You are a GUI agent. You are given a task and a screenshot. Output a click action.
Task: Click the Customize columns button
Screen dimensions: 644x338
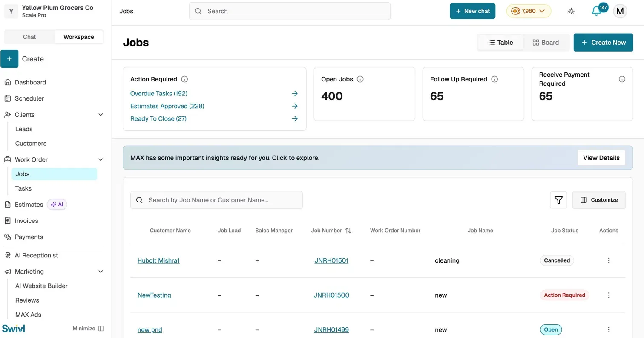pyautogui.click(x=599, y=200)
